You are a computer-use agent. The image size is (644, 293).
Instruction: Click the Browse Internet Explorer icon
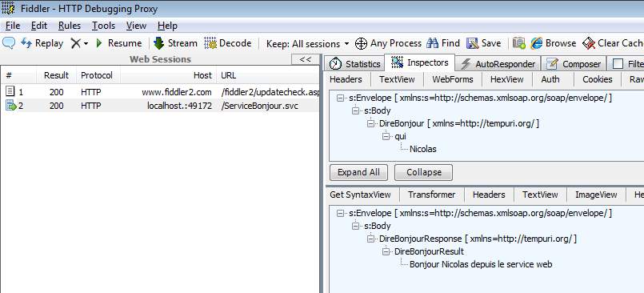(x=536, y=43)
